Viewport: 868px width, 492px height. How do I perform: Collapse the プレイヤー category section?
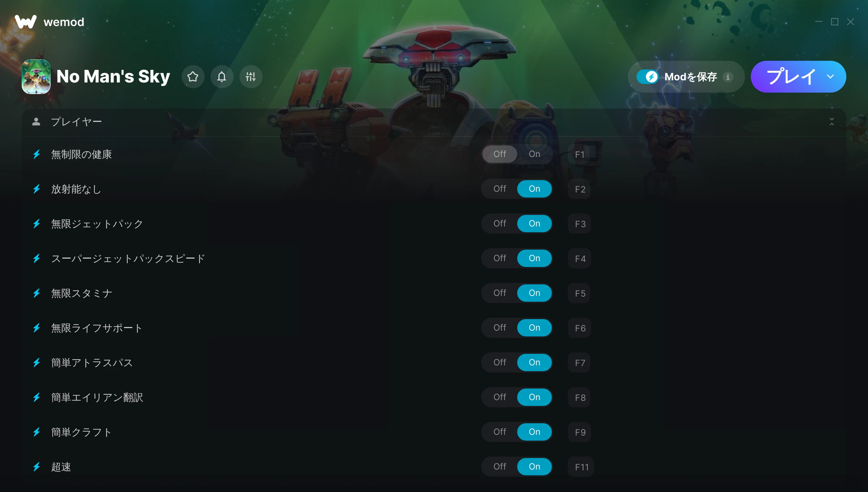832,122
